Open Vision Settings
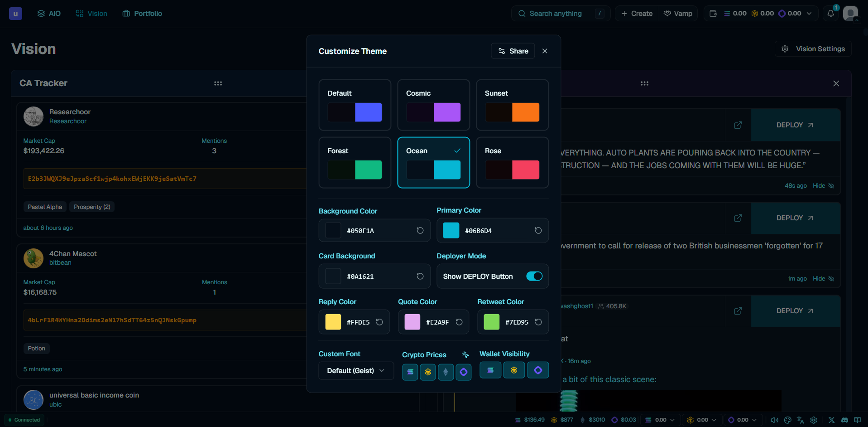 (x=813, y=49)
